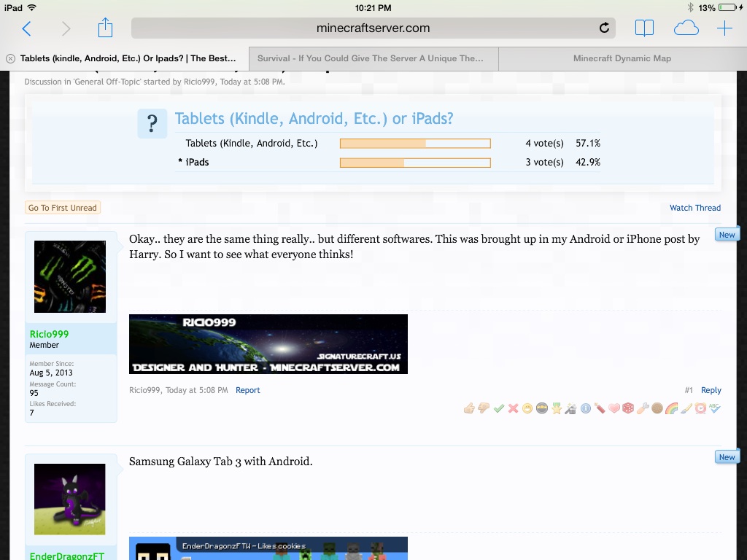
Task: Rate post with ABC spellcheck icon
Action: [x=715, y=408]
